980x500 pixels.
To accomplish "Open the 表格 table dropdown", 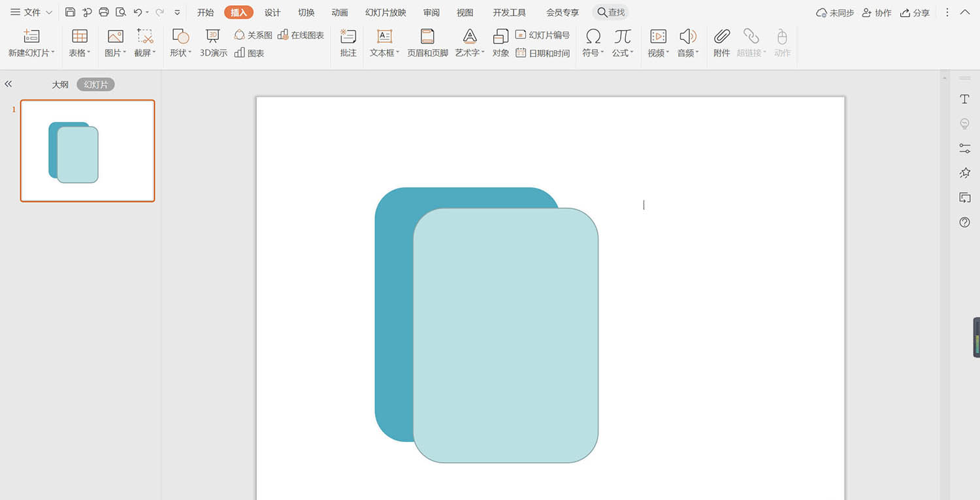I will pos(80,53).
